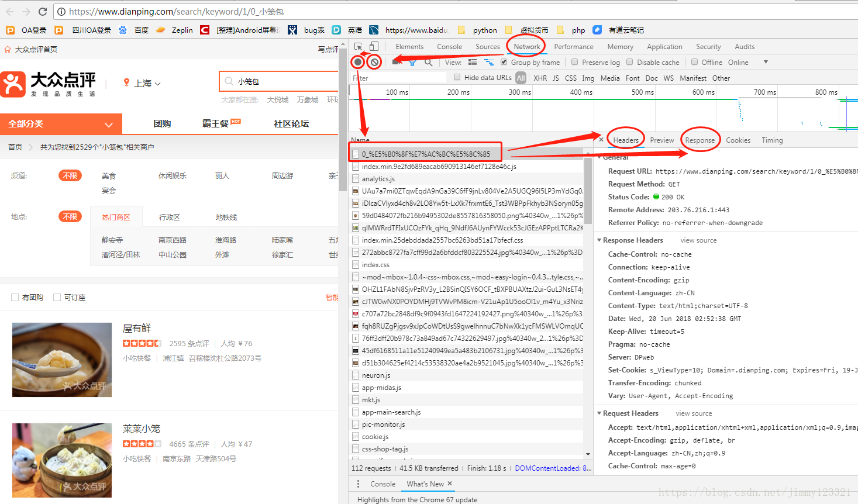Click view source beside Response Headers
Screen dimensions: 858x504
pos(698,240)
